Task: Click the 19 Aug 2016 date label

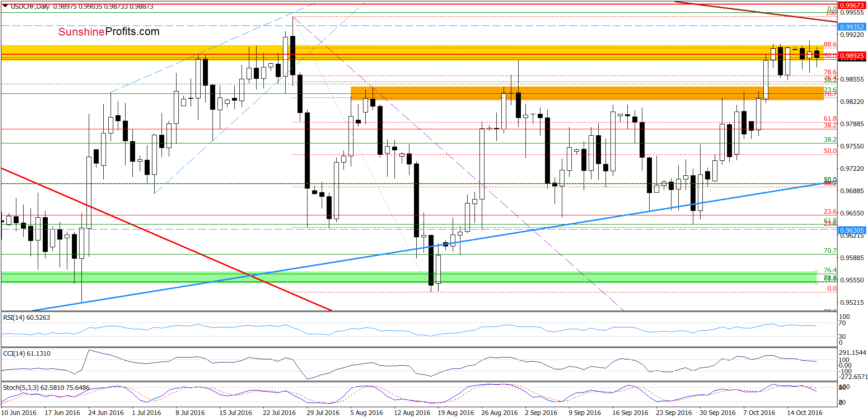Action: click(x=456, y=413)
